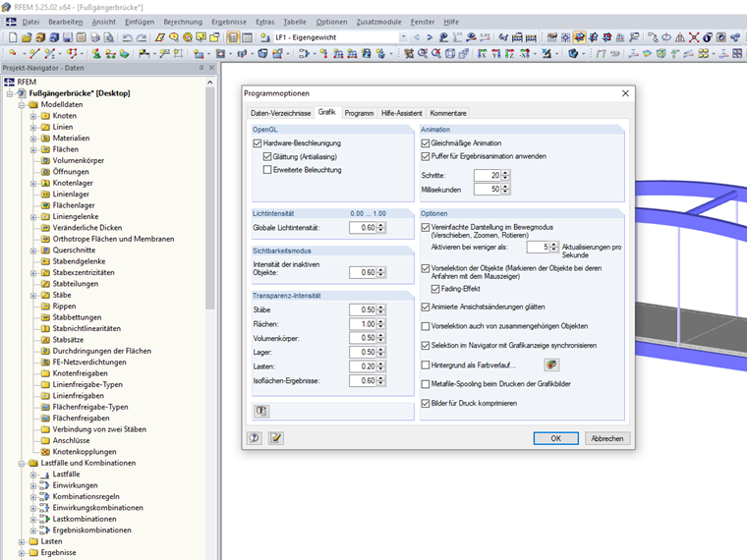
Task: Expand the Lastfälle tree node
Action: click(33, 475)
